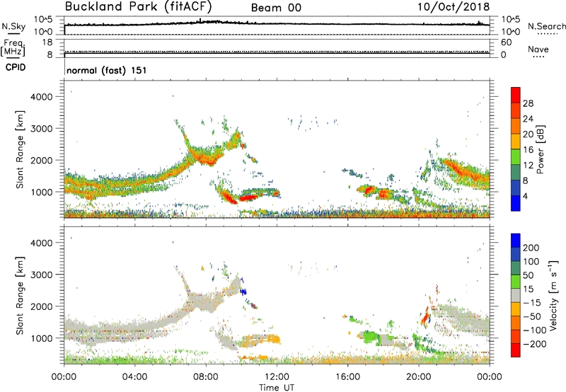The image size is (566, 392).
Task: Click the power colorbar label '4'
Action: [x=526, y=196]
